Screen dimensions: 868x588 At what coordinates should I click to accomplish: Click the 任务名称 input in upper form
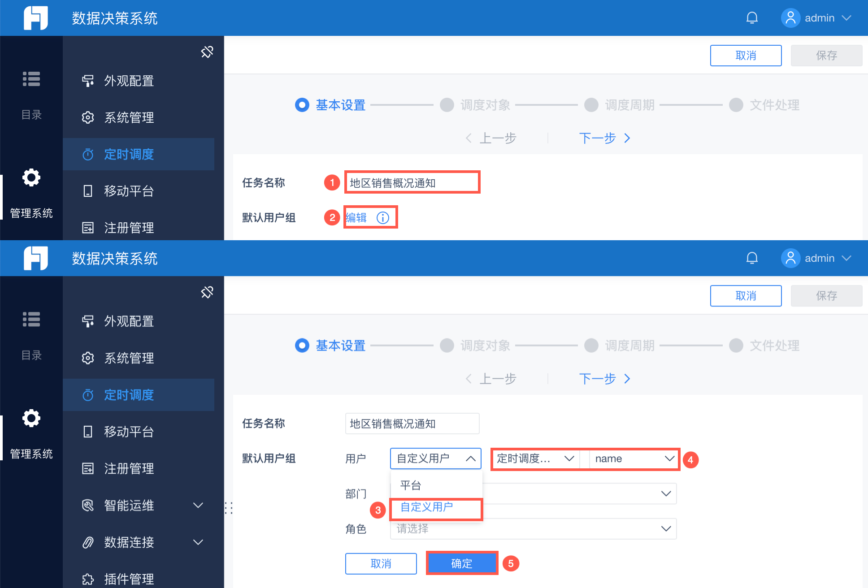tap(412, 183)
